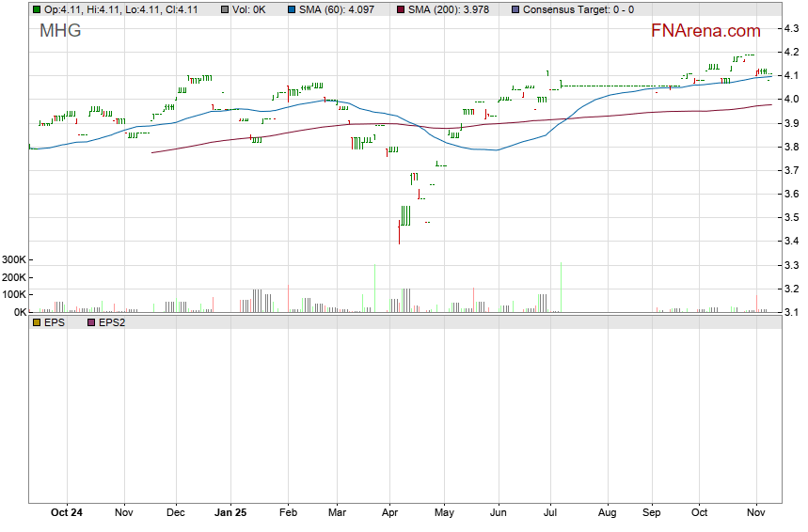Click the gold EPS legend swatch
Viewport: 808px width, 532px height.
click(37, 322)
